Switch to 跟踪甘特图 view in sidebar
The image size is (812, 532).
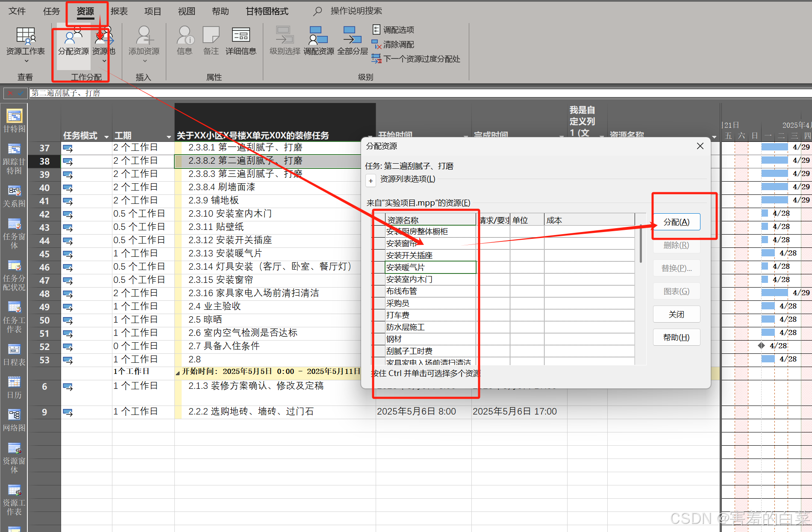[14, 159]
